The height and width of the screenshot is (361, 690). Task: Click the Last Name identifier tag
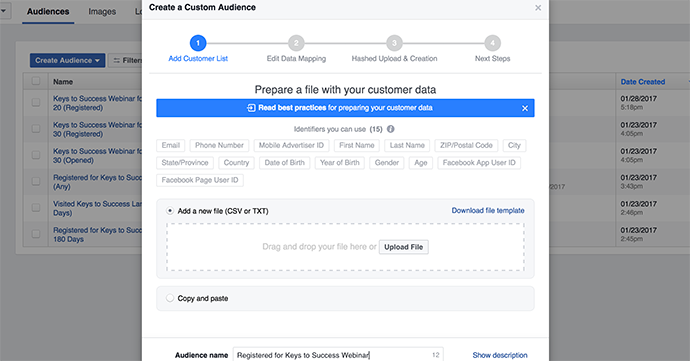tap(407, 145)
